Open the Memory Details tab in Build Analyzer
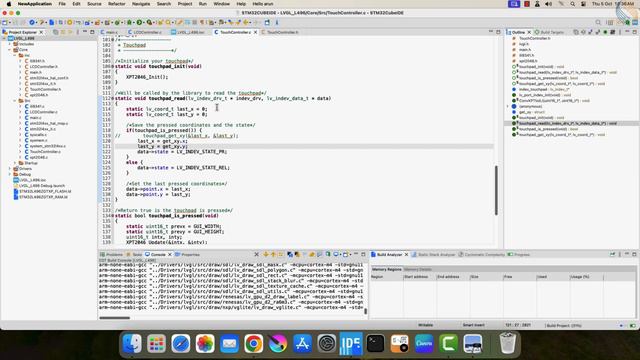This screenshot has width=640, height=360. (x=418, y=269)
